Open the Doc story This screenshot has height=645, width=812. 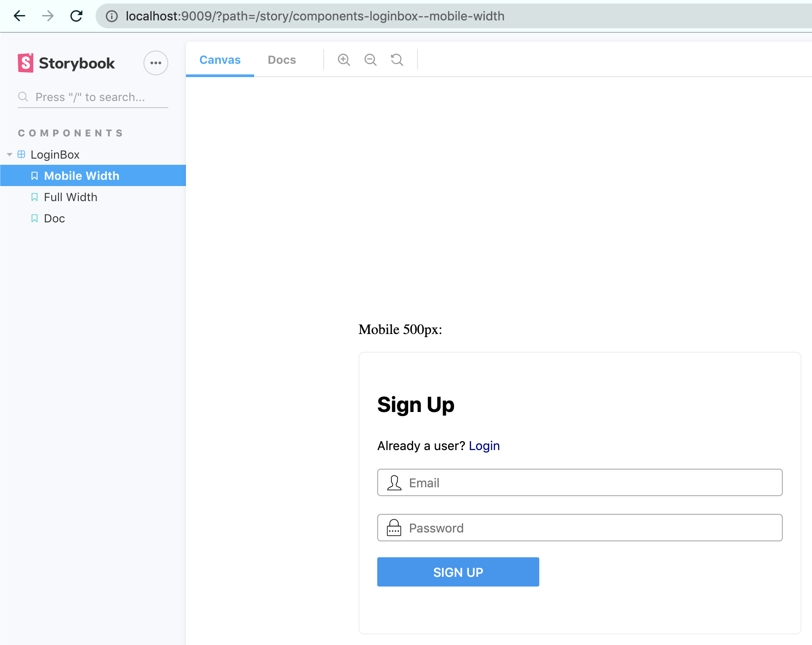(54, 218)
